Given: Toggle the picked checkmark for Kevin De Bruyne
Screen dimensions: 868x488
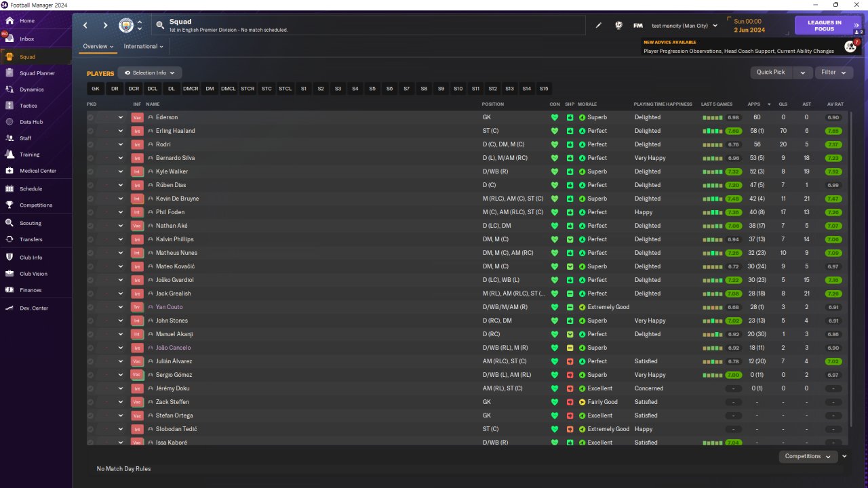Looking at the screenshot, I should [91, 199].
